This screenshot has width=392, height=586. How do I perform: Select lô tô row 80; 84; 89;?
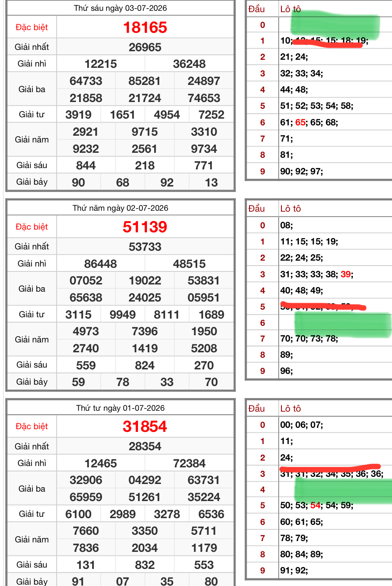301,554
